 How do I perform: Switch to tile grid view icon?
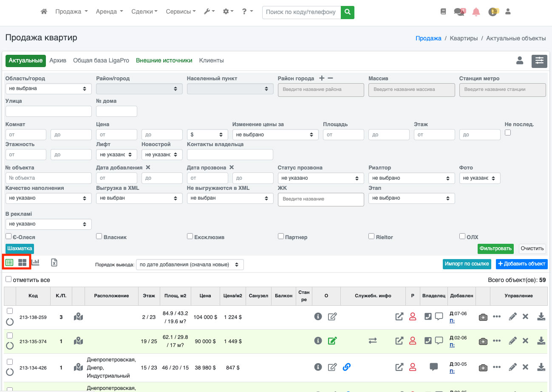[22, 262]
